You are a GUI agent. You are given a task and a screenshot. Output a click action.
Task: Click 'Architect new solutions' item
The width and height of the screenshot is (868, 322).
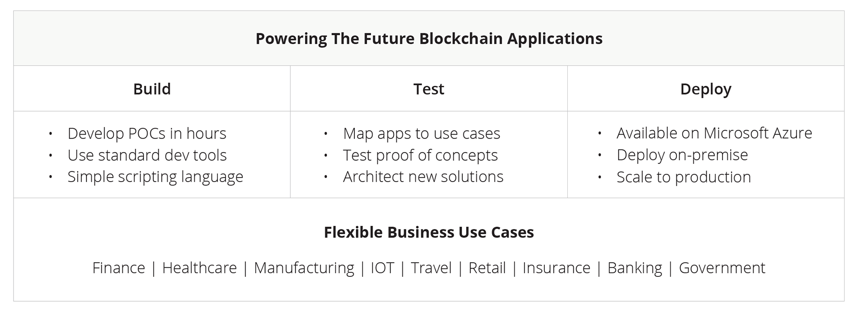423,177
